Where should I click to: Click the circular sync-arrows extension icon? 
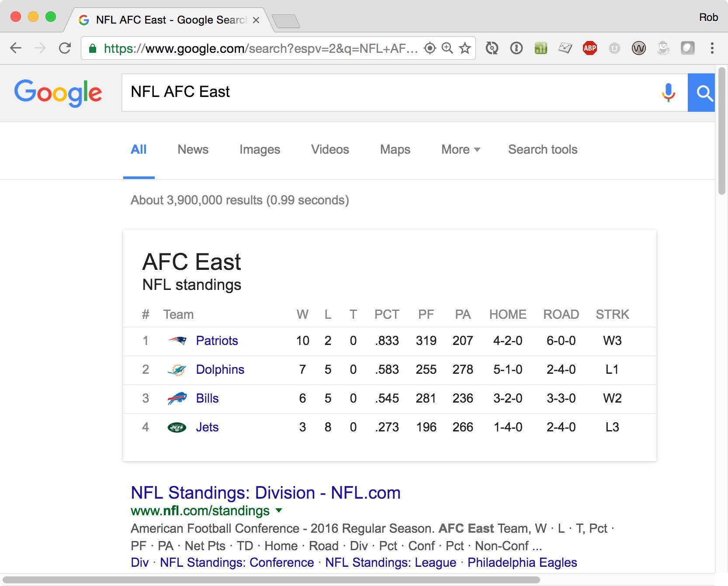pos(492,48)
